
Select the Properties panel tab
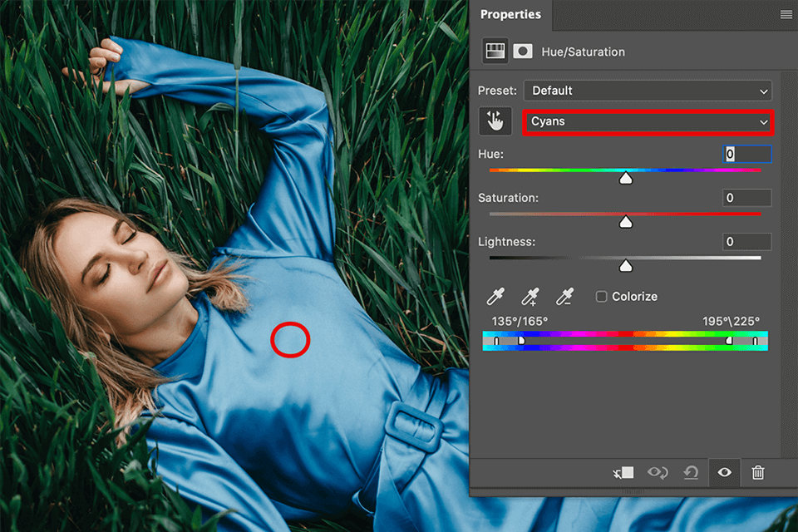click(x=510, y=15)
